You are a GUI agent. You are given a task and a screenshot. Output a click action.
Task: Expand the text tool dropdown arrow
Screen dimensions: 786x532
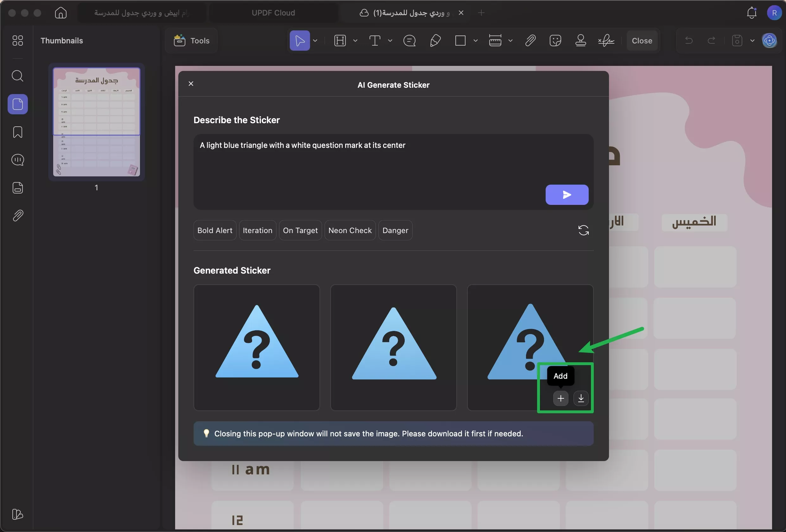[x=390, y=41]
